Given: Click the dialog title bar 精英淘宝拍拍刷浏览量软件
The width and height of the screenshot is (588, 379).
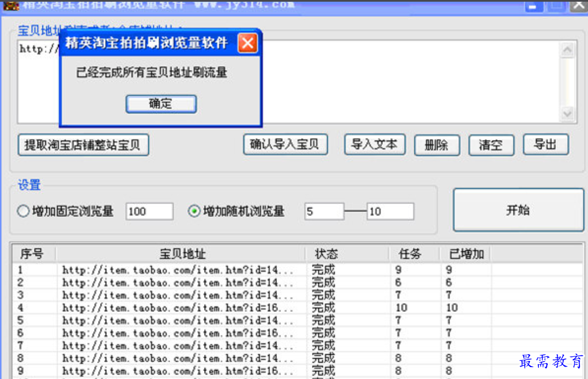Looking at the screenshot, I should (146, 43).
